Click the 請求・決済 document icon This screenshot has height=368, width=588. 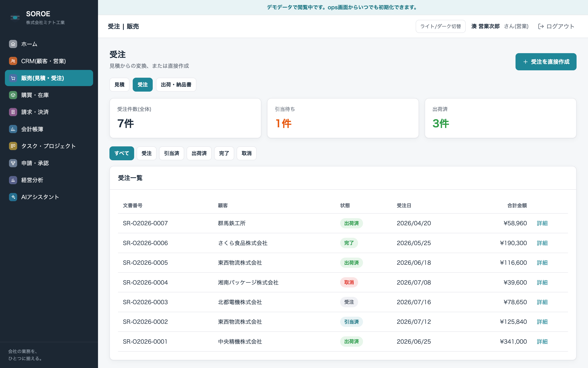[13, 112]
